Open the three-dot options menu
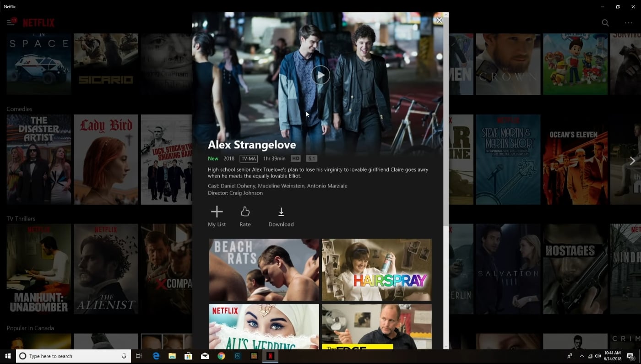 628,22
